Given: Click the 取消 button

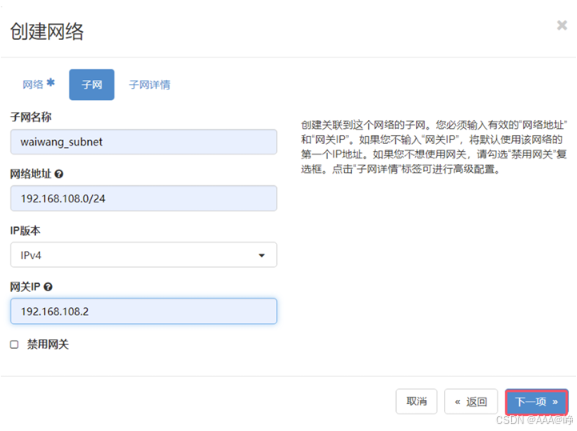Looking at the screenshot, I should point(417,401).
